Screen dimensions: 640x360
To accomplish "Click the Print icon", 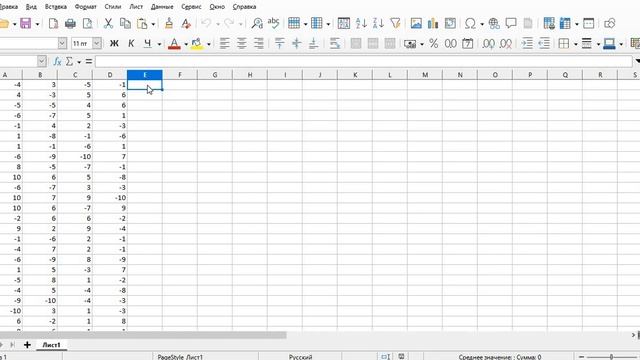I will tap(70, 23).
